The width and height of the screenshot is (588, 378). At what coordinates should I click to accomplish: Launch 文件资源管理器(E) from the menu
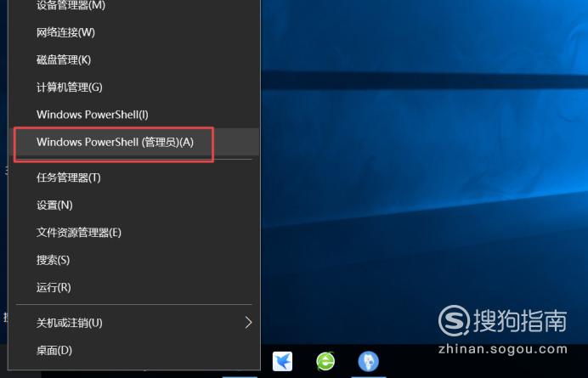click(x=134, y=233)
